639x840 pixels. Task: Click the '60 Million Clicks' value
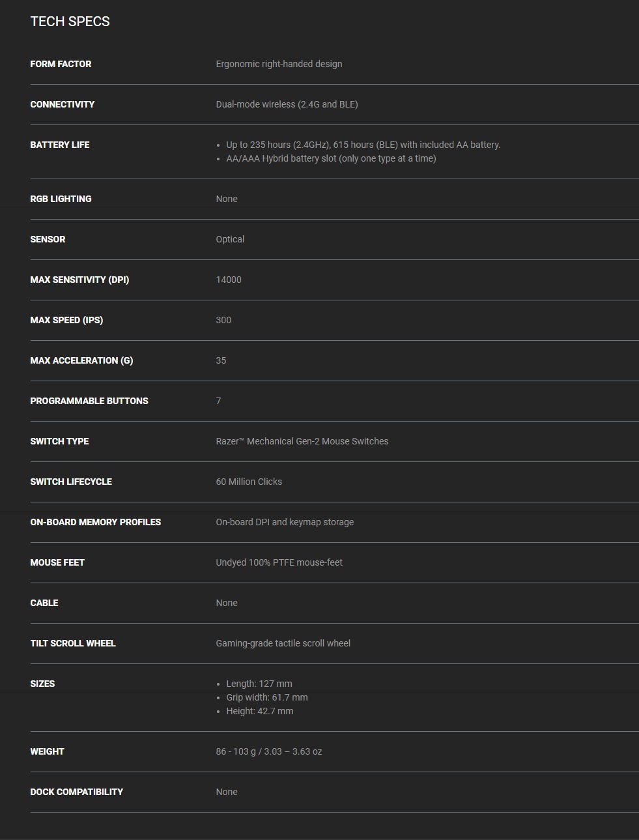[x=249, y=482]
